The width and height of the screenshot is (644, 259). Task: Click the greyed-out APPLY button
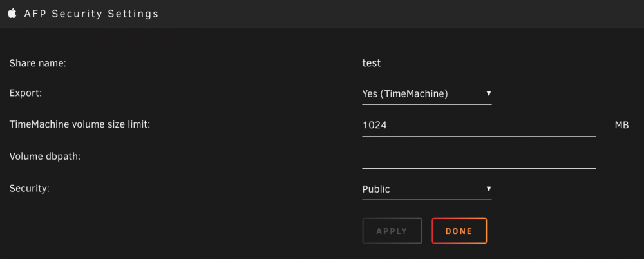tap(392, 231)
